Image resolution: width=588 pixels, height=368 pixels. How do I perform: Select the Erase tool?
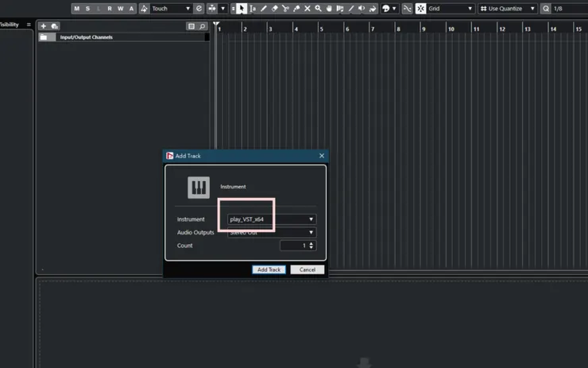pyautogui.click(x=274, y=8)
